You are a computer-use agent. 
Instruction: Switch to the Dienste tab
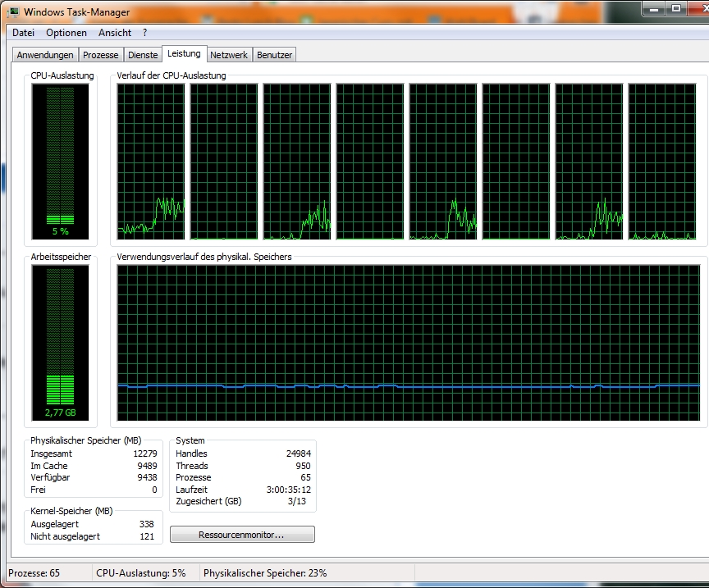point(143,55)
